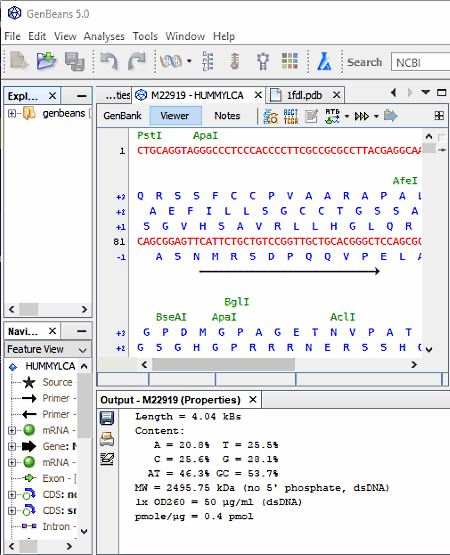The image size is (450, 555).
Task: Open the Feature View dropdown
Action: point(48,349)
